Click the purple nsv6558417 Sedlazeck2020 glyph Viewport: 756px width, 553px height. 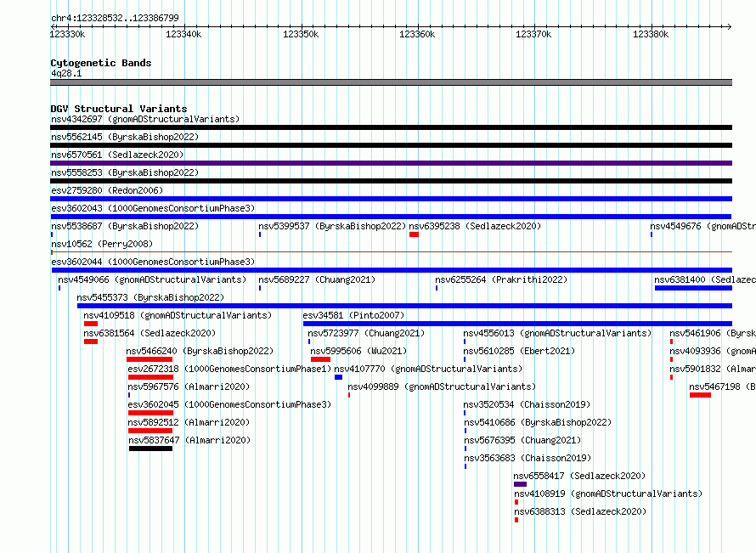point(520,484)
